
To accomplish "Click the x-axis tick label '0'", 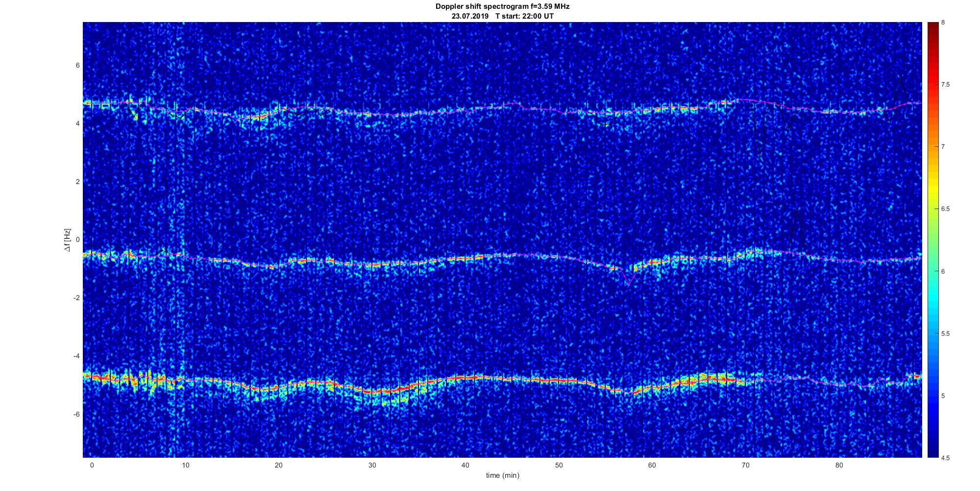I will 92,465.
